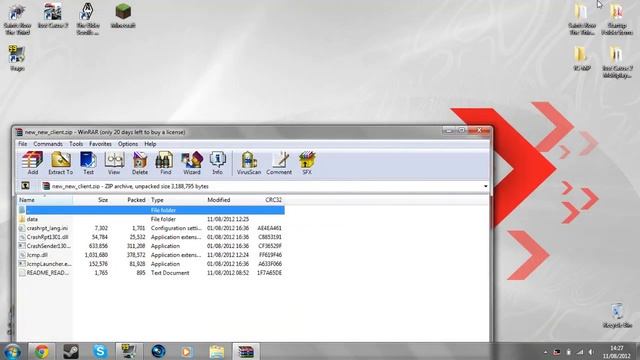Viewport: 640px width, 360px height.
Task: Select the data folder row
Action: [151, 219]
